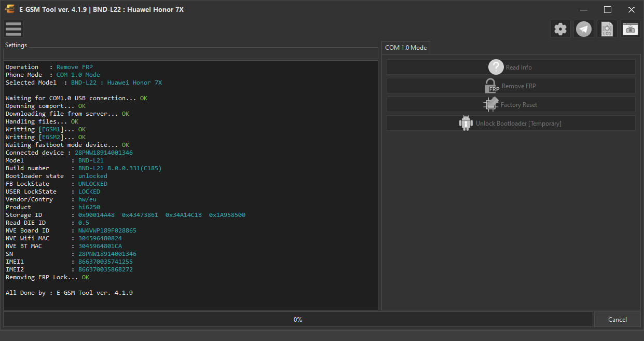Screen dimensions: 644x341
Task: Maximize the E-GSM Tool window
Action: click(x=608, y=9)
